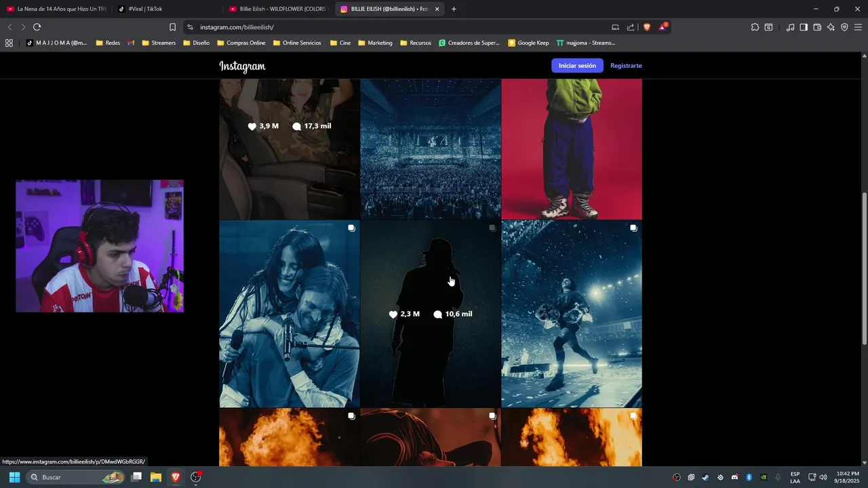The width and height of the screenshot is (868, 488).
Task: Open the Creadores de Super bookmark
Action: (x=469, y=43)
